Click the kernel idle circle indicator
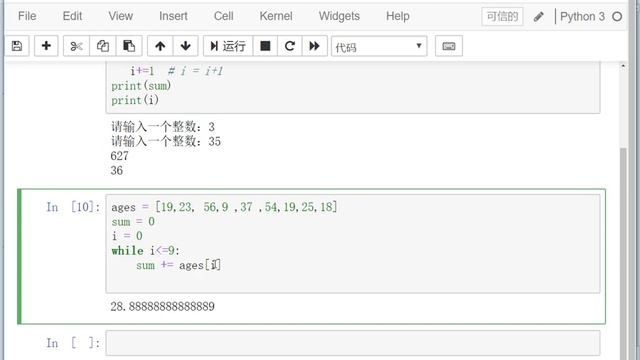Screen dimensions: 640x360 pyautogui.click(x=617, y=17)
